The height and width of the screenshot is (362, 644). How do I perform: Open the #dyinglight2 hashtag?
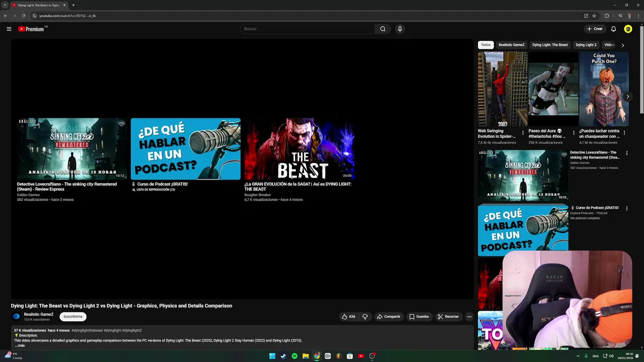[132, 330]
